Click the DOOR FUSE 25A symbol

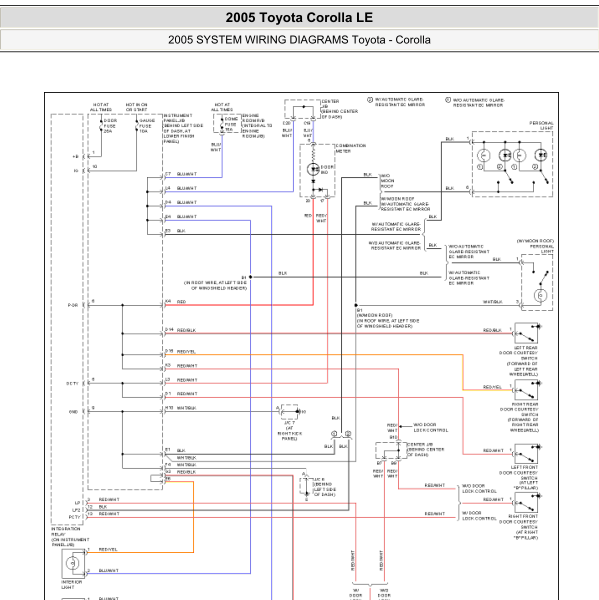pos(101,126)
